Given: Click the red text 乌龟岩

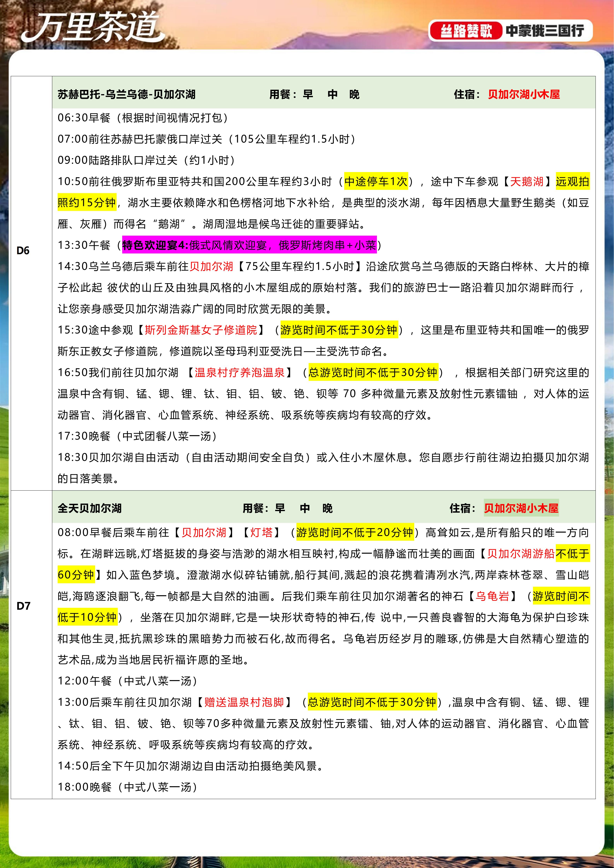Looking at the screenshot, I should pos(492,596).
